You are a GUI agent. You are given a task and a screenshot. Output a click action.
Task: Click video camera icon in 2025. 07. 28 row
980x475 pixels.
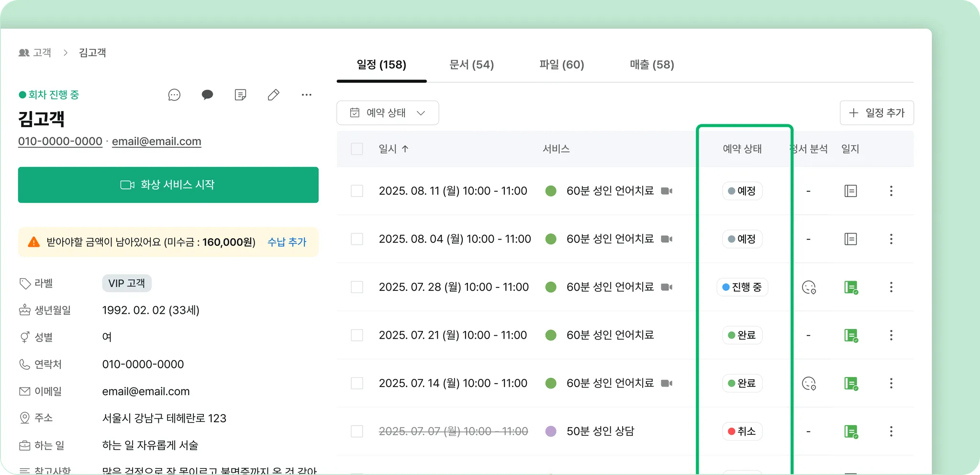click(667, 287)
